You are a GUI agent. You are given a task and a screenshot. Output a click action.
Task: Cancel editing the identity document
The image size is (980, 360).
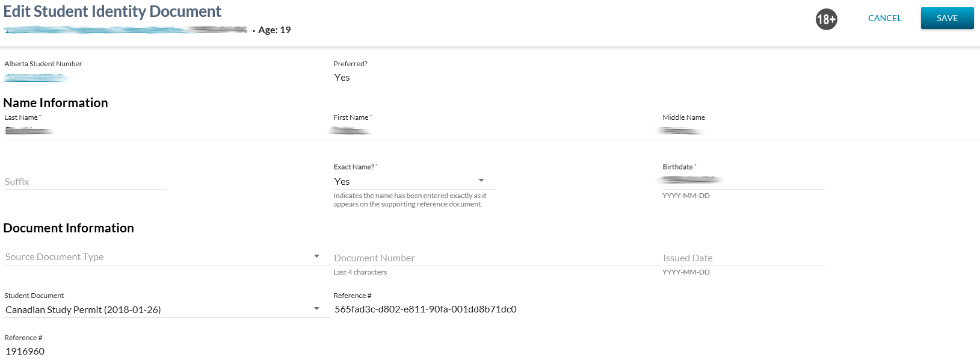(884, 18)
